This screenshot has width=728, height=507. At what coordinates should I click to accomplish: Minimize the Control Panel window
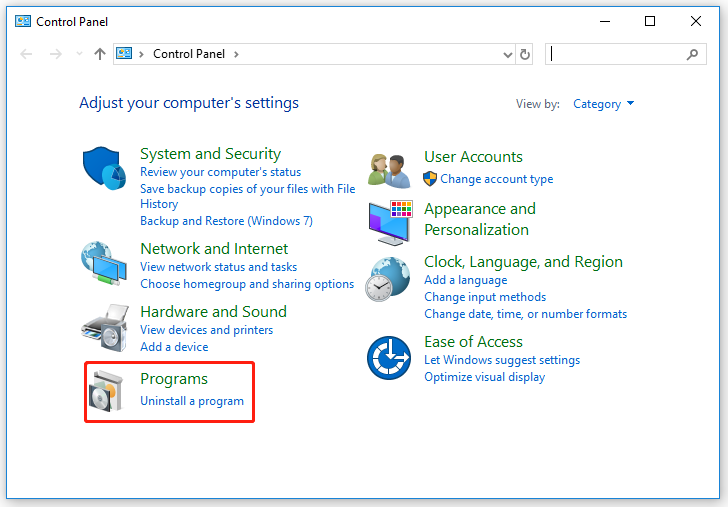[x=605, y=21]
